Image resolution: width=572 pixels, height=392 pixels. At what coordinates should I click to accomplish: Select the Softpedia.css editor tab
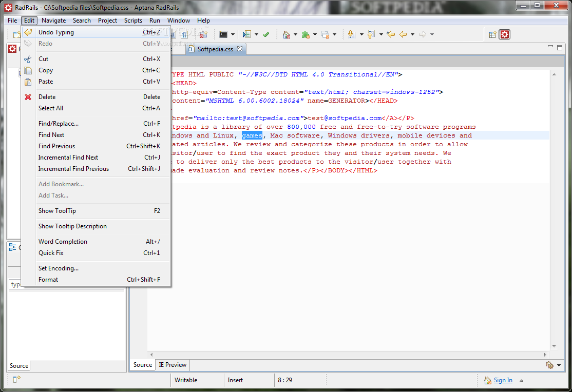215,49
